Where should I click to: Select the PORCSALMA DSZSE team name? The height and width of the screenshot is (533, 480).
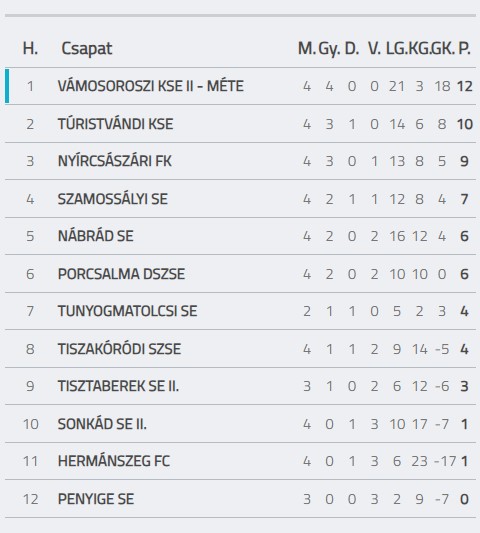pyautogui.click(x=121, y=274)
